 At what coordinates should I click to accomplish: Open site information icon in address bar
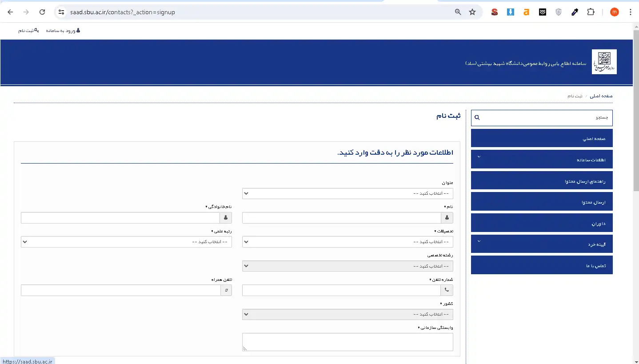62,12
